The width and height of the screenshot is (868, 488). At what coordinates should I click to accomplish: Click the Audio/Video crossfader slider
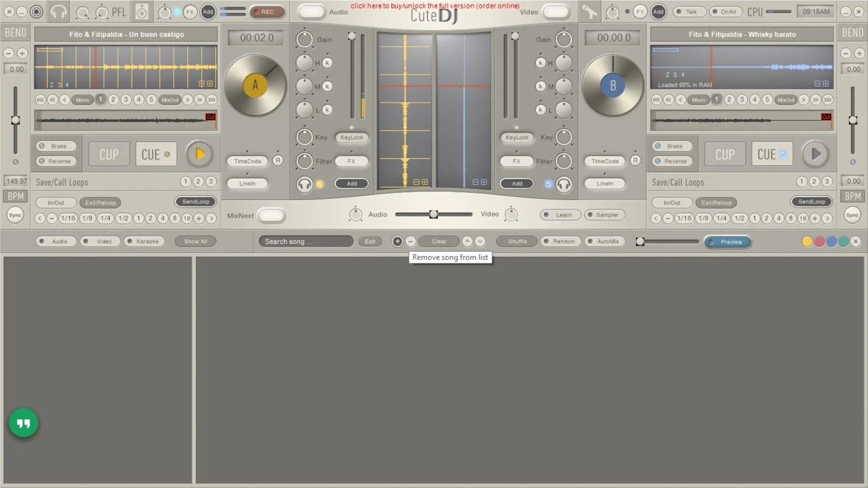point(434,214)
